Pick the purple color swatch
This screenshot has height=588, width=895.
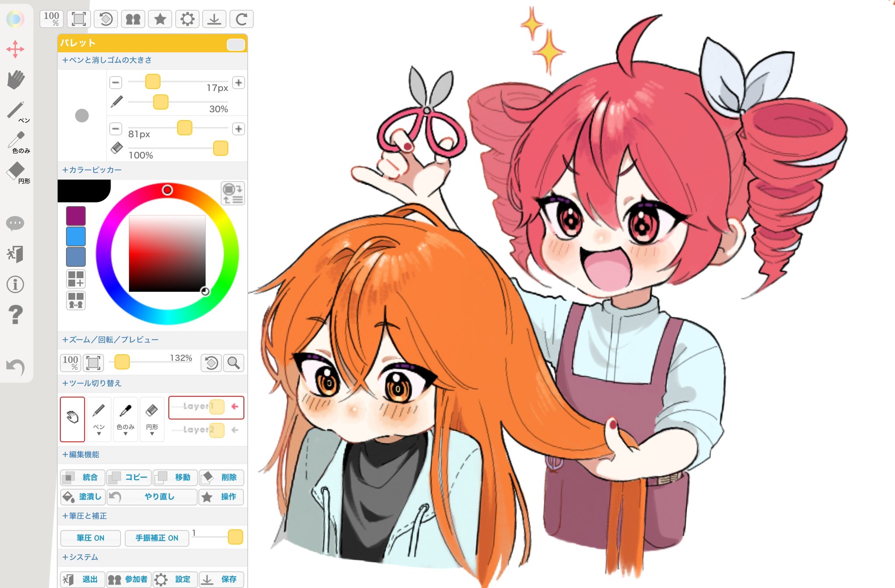[76, 216]
